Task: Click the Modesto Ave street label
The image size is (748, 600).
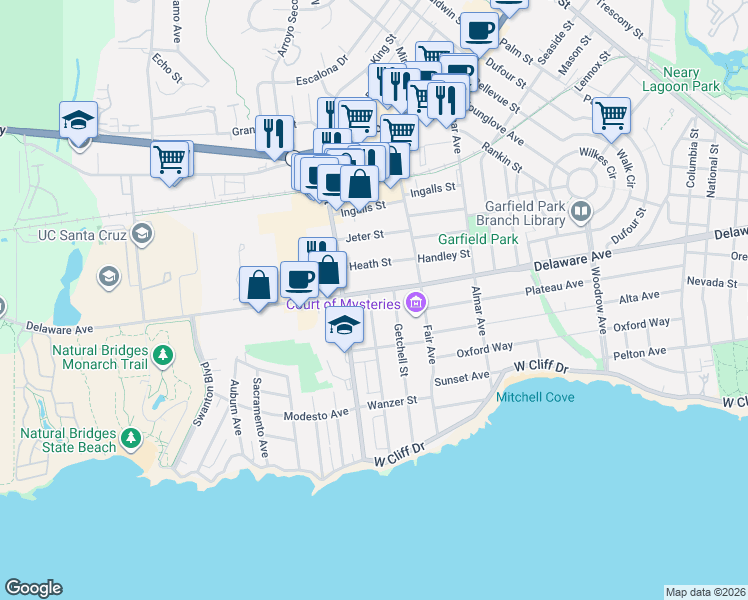Action: click(316, 415)
